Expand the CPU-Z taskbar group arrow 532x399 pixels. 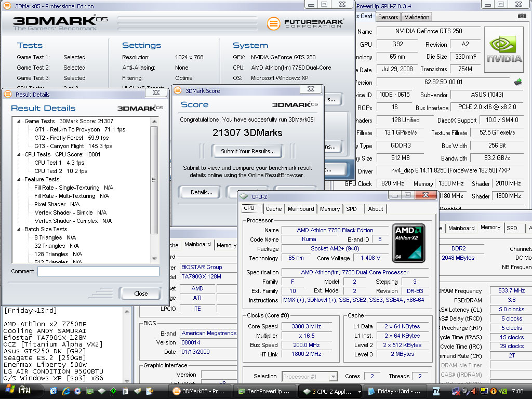pos(359,391)
